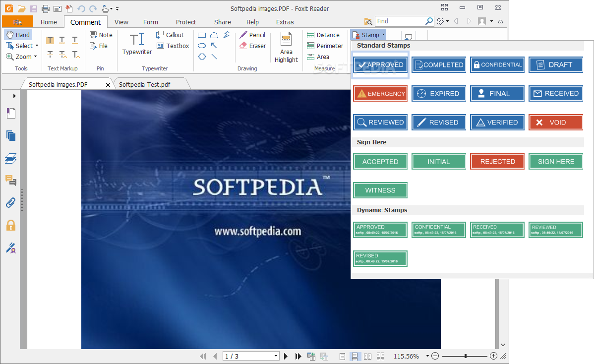Open the Digital Signatures panel
Viewport: 594px width, 364px height.
pos(10,248)
